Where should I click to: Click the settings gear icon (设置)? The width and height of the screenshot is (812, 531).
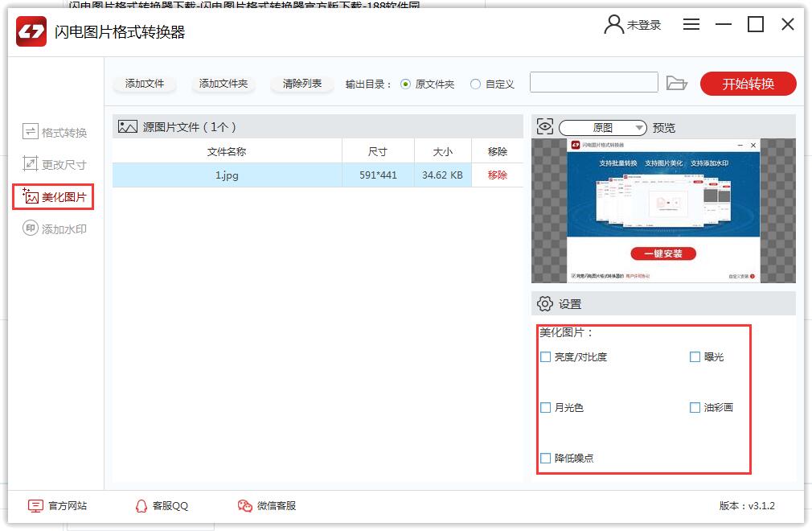[545, 304]
